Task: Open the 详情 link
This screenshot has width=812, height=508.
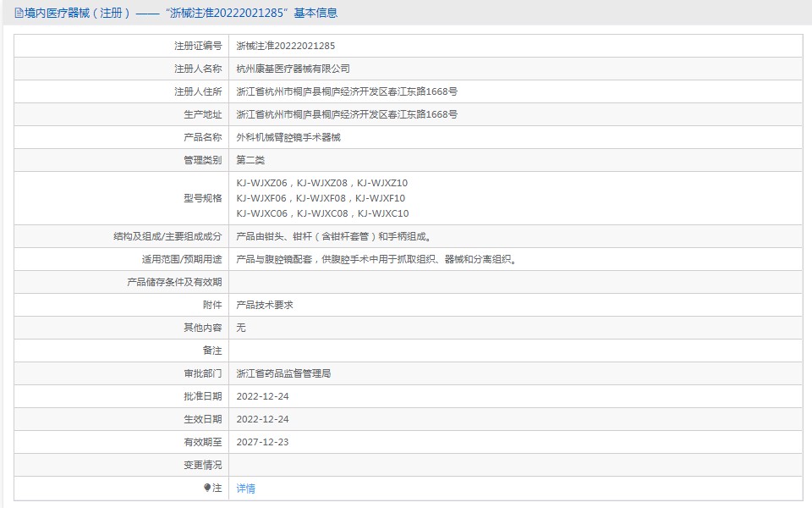Action: click(245, 488)
